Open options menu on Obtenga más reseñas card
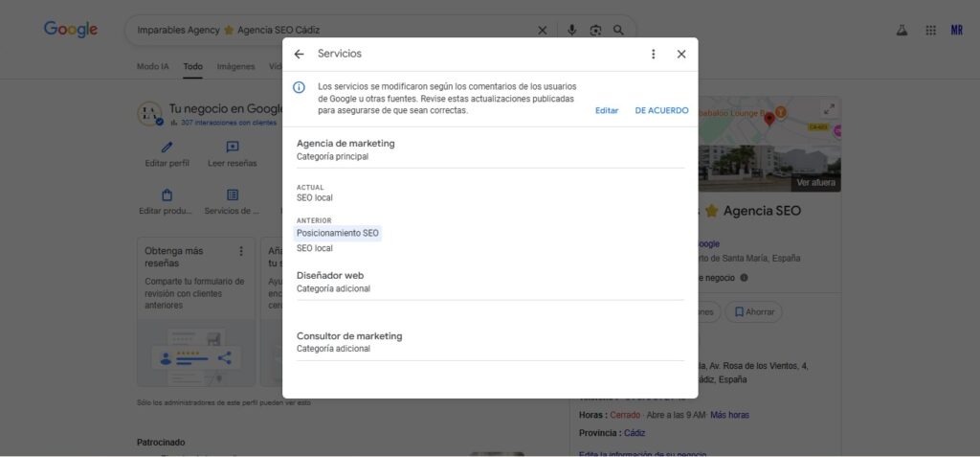980x457 pixels. point(241,251)
